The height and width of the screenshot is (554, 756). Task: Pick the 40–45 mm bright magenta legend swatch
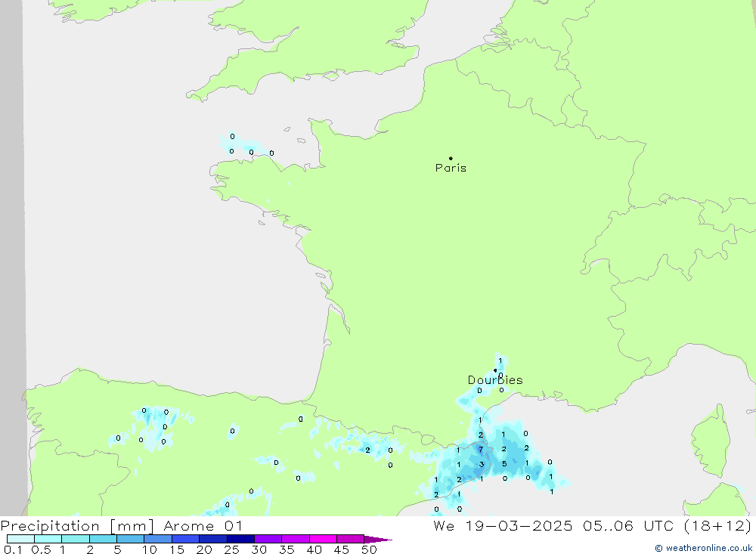323,539
